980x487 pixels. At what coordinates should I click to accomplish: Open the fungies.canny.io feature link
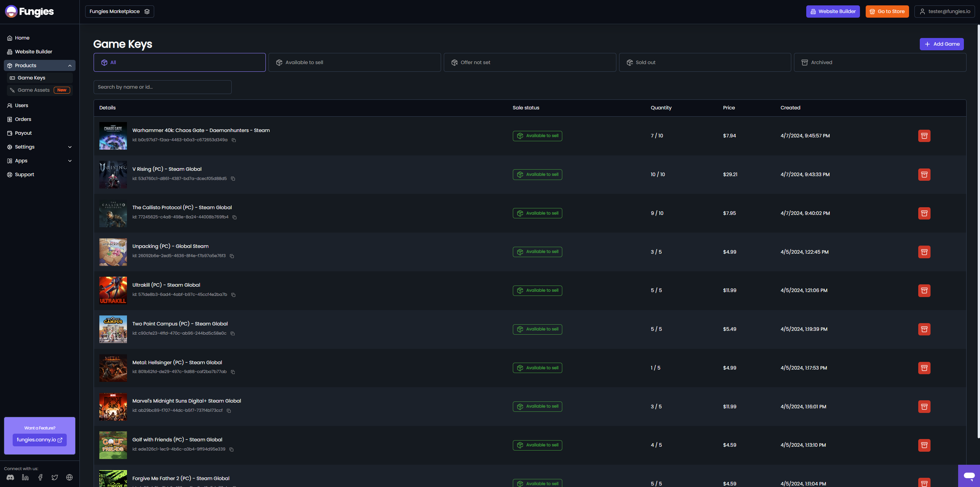click(x=40, y=440)
